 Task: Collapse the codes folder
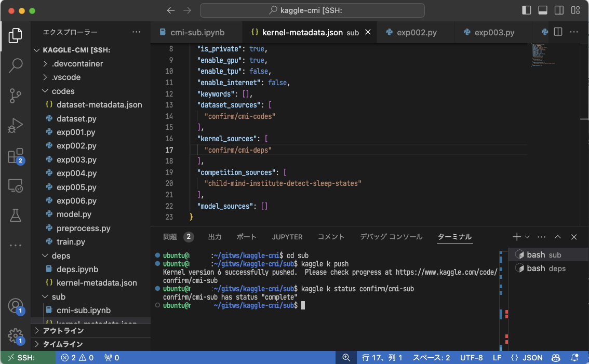[x=63, y=91]
